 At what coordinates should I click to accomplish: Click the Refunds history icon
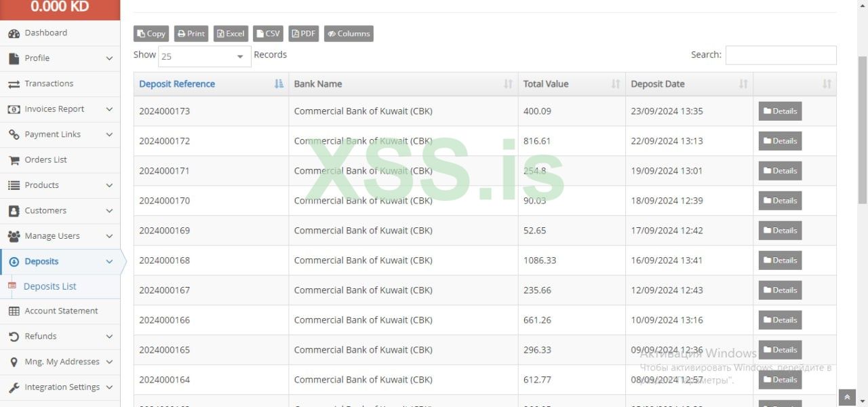coord(14,336)
